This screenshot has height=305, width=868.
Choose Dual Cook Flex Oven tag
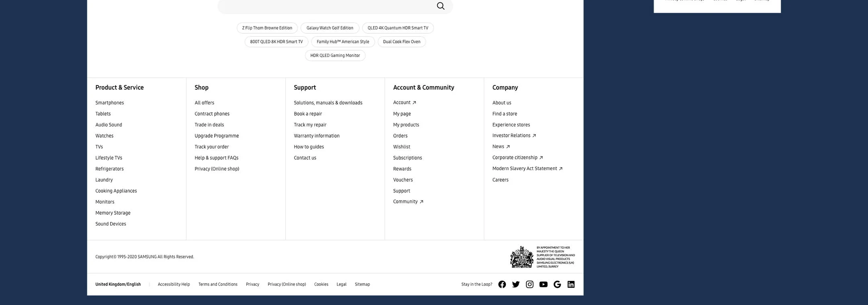(x=402, y=42)
